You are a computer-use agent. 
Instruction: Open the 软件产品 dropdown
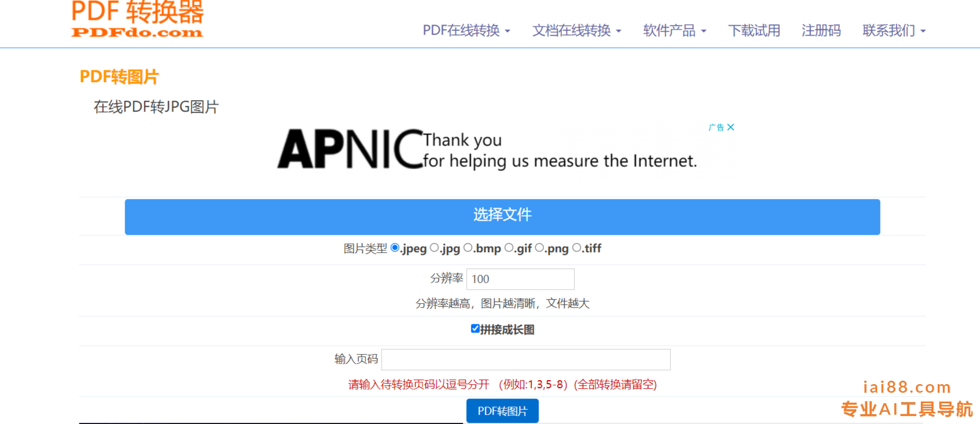click(674, 30)
